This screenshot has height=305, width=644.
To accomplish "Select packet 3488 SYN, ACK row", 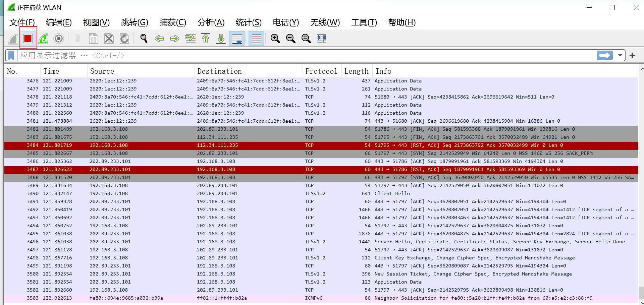I will [x=321, y=177].
